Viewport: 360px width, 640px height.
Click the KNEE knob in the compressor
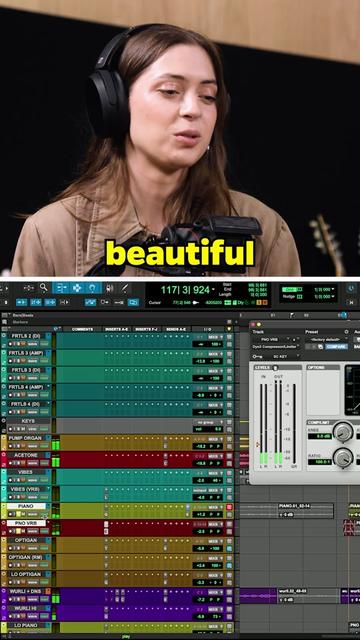343,432
